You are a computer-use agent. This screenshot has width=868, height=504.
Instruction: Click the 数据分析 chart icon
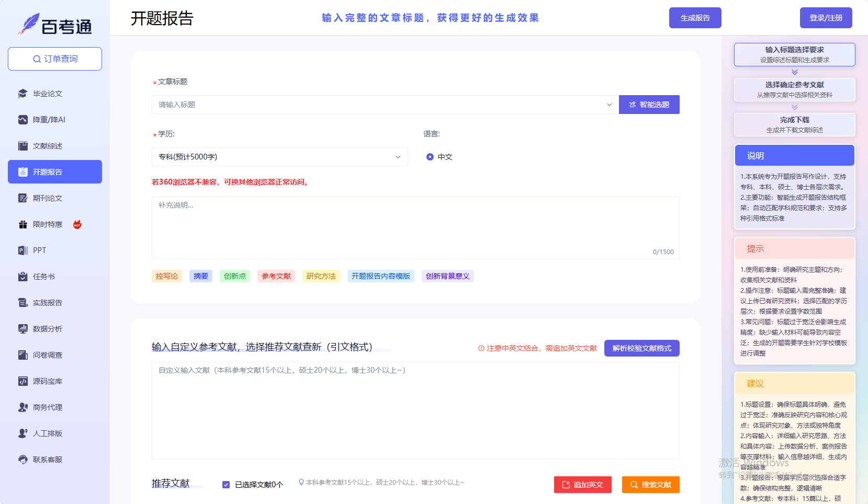(x=22, y=329)
